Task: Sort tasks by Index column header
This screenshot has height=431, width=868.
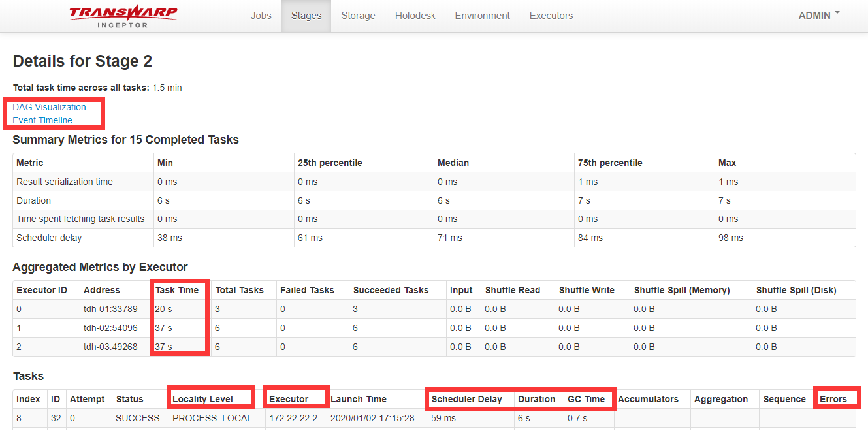Action: click(28, 399)
